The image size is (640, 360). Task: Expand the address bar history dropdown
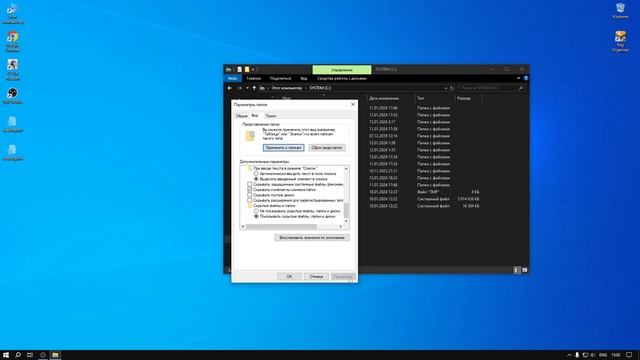point(445,88)
